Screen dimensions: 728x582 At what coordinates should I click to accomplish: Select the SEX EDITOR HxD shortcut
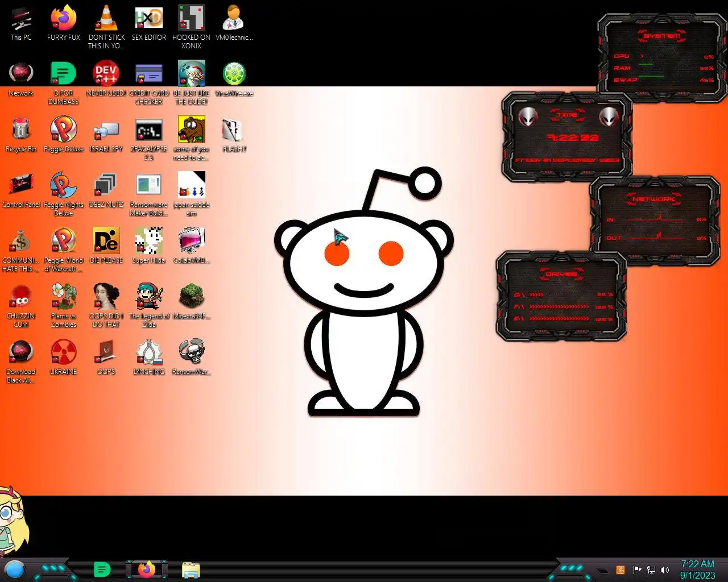point(149,24)
